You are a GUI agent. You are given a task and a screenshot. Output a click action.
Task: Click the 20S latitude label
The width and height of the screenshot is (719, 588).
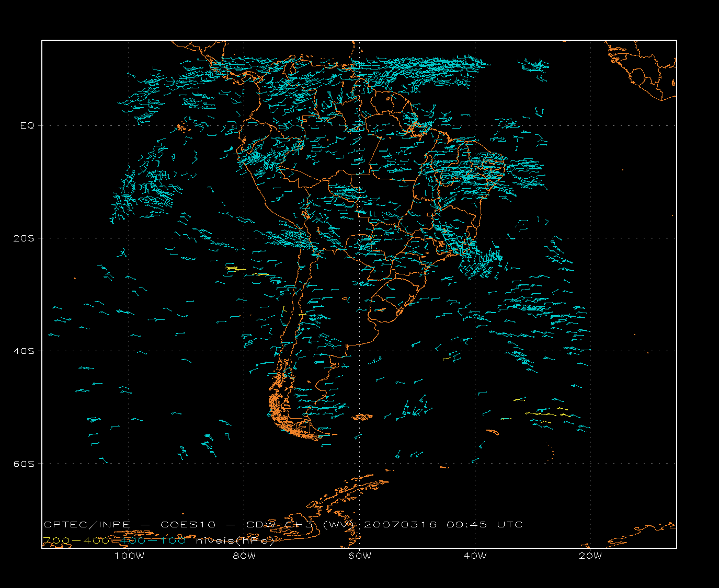[24, 238]
